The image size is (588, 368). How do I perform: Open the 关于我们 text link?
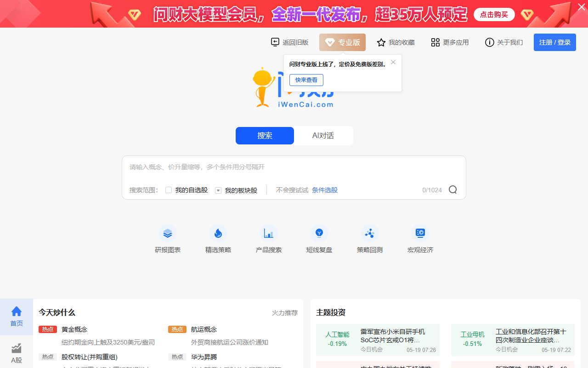coord(510,42)
